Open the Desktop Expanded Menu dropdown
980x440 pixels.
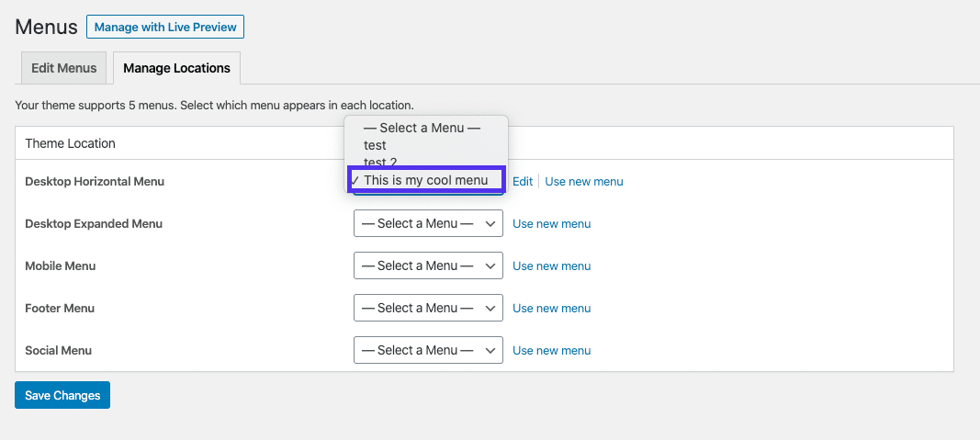[x=428, y=223]
